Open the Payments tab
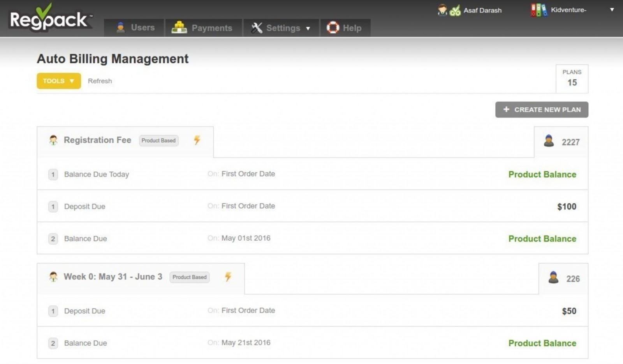The width and height of the screenshot is (623, 364). tap(203, 28)
